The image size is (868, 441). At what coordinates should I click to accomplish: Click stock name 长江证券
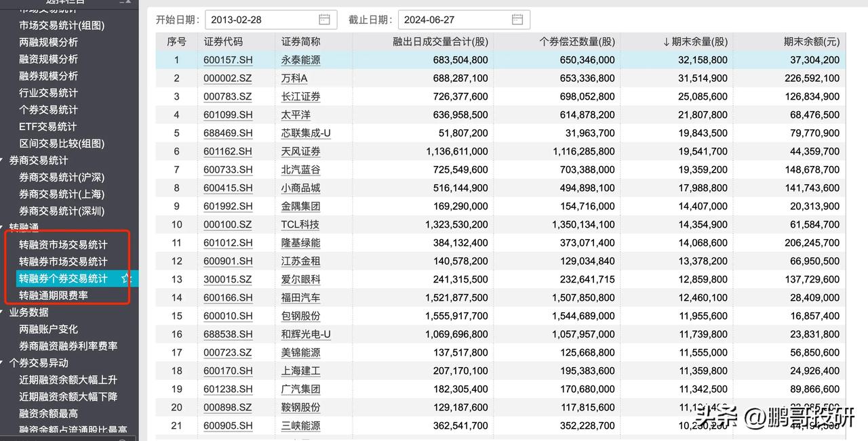[301, 97]
